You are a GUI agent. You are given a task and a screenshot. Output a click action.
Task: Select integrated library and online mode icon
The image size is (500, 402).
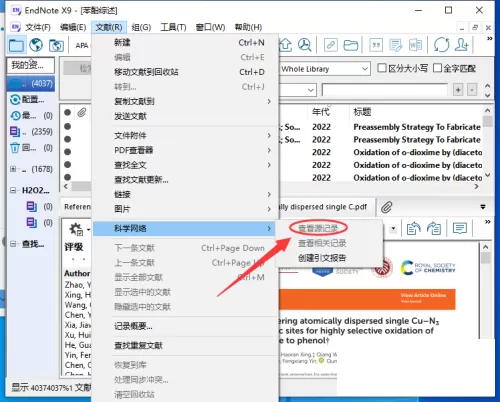click(x=56, y=45)
